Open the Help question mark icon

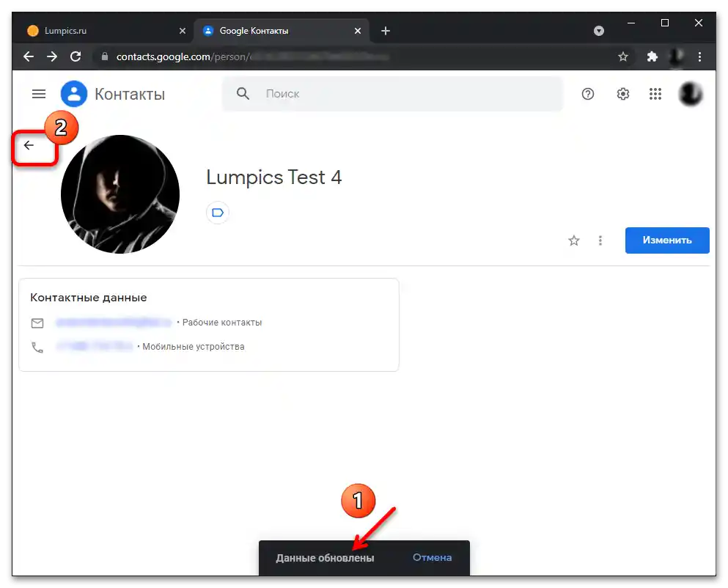click(588, 95)
